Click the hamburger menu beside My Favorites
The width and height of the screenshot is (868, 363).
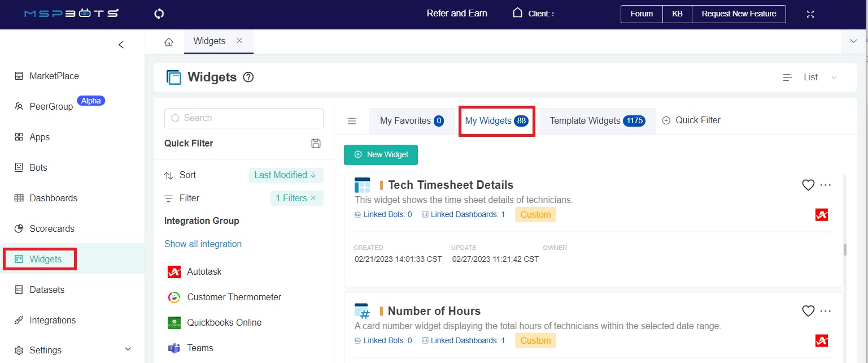click(352, 121)
